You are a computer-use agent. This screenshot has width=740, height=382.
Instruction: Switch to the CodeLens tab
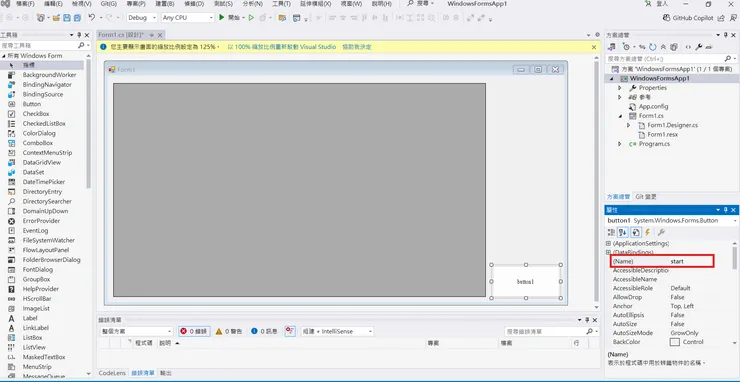[x=113, y=373]
